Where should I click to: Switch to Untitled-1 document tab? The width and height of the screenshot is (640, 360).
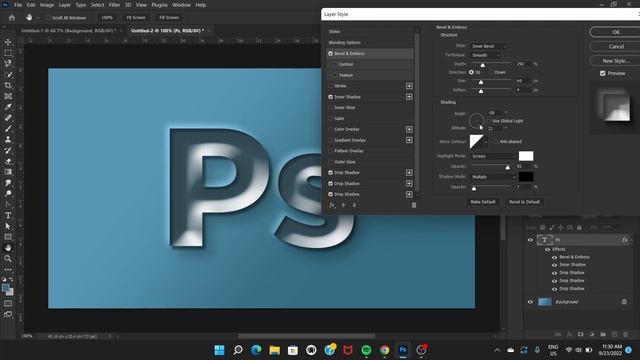point(68,31)
